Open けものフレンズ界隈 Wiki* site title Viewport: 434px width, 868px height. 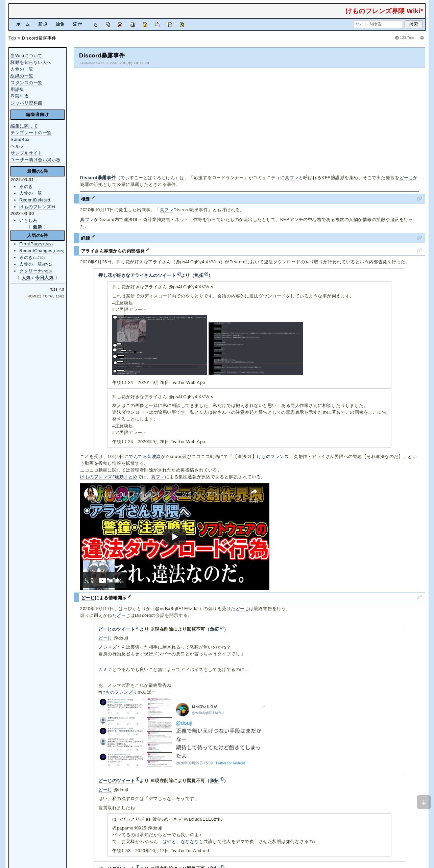384,11
